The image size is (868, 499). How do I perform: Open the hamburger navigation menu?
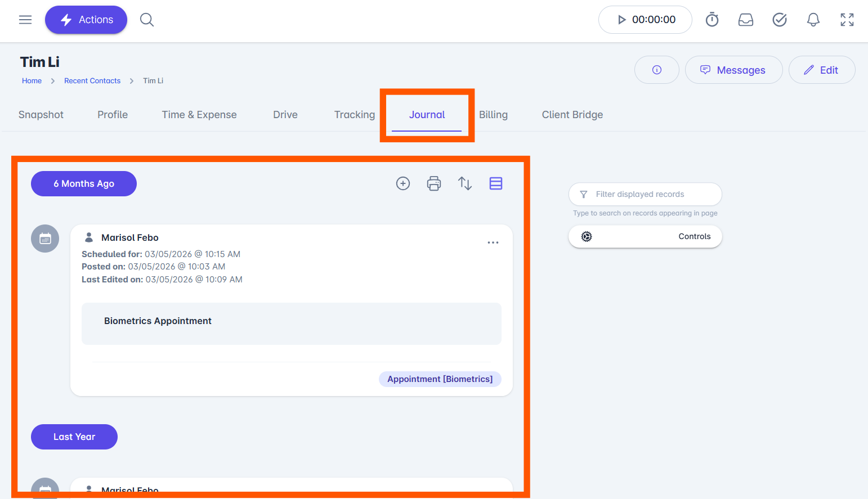click(25, 20)
